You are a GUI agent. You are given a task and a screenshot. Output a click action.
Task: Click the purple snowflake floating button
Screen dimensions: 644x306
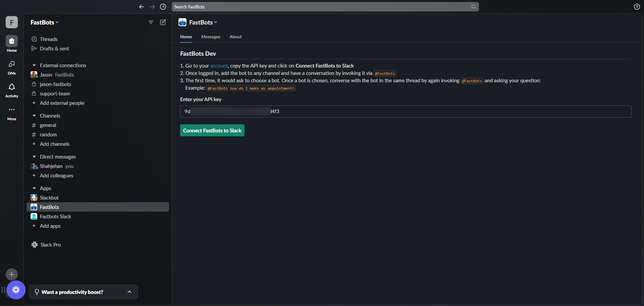coord(16,290)
